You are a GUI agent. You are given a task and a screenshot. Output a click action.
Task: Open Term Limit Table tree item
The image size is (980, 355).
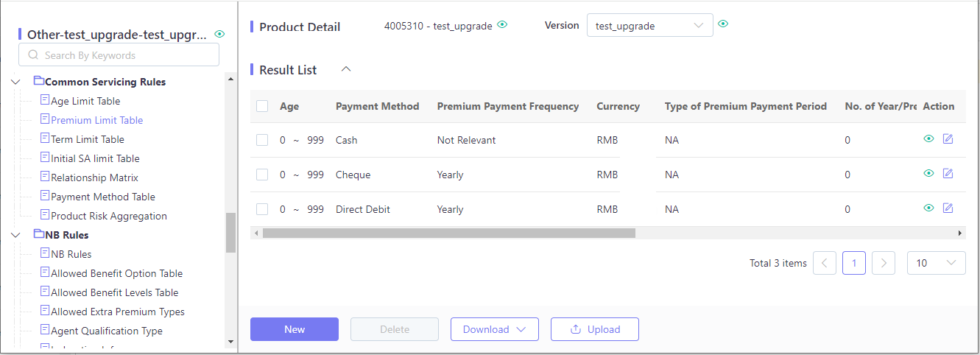coord(88,139)
